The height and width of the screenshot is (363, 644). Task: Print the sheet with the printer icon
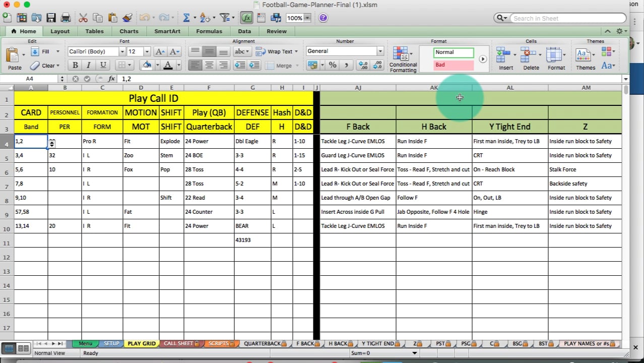(x=66, y=18)
